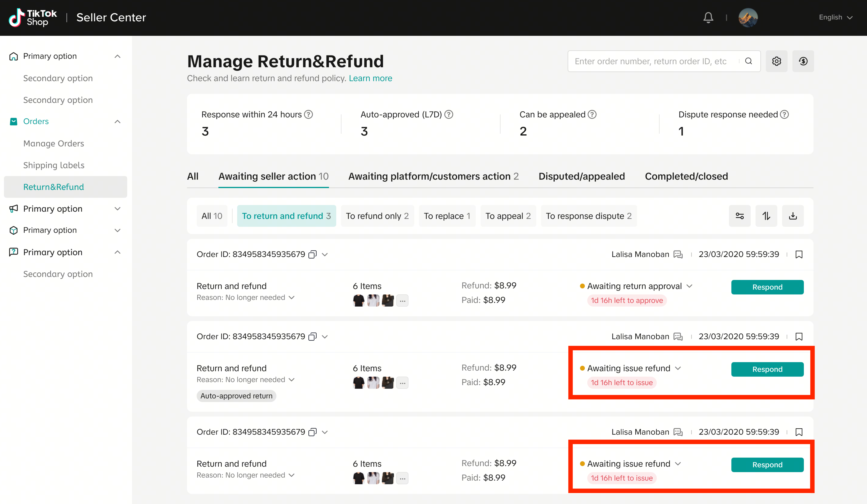The height and width of the screenshot is (504, 867).
Task: Bookmark the first order
Action: coord(799,254)
